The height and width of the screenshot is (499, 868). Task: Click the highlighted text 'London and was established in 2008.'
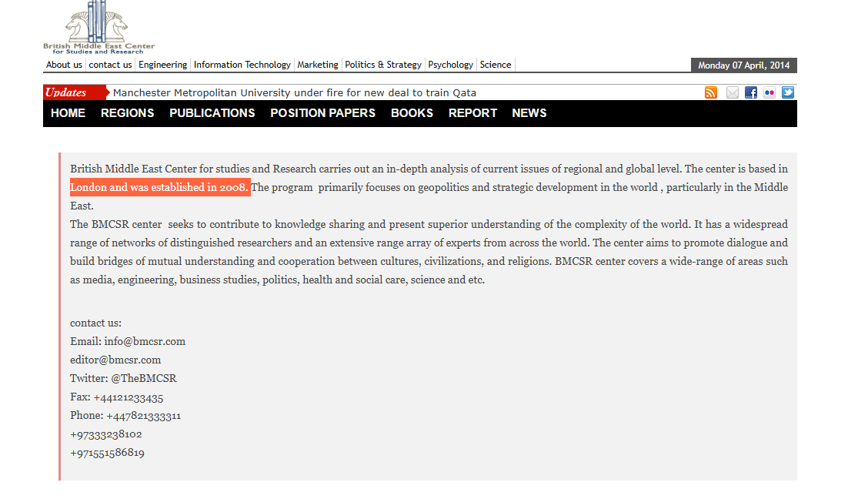(160, 187)
